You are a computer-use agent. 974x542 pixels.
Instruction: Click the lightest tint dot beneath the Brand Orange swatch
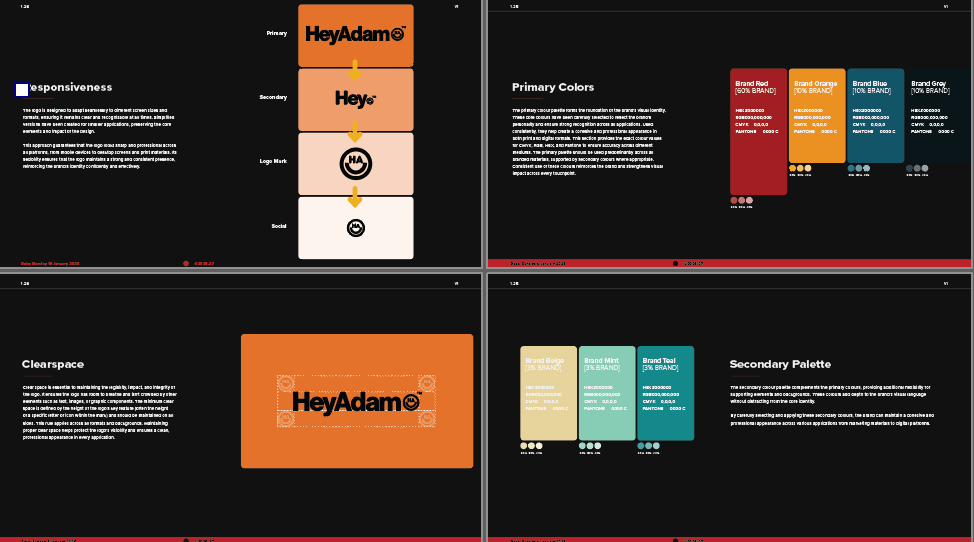pyautogui.click(x=808, y=168)
